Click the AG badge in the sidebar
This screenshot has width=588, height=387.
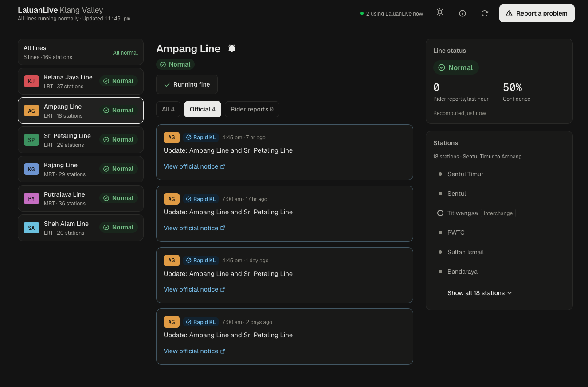[31, 111]
